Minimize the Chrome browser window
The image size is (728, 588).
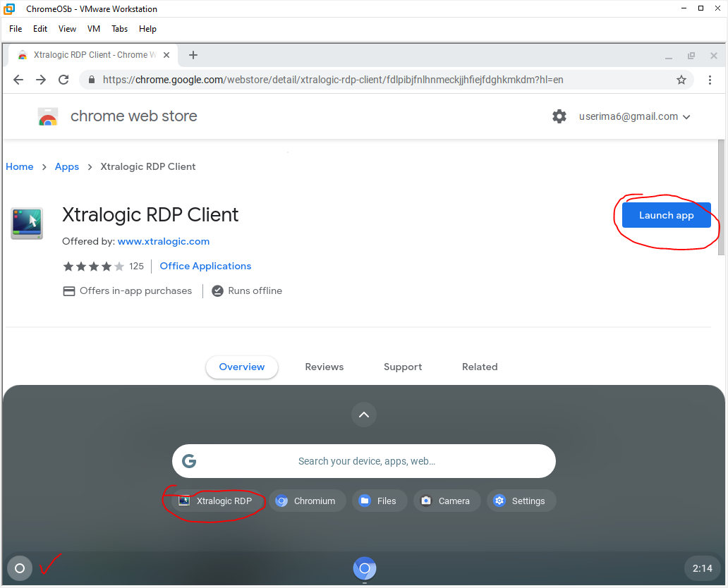click(669, 56)
